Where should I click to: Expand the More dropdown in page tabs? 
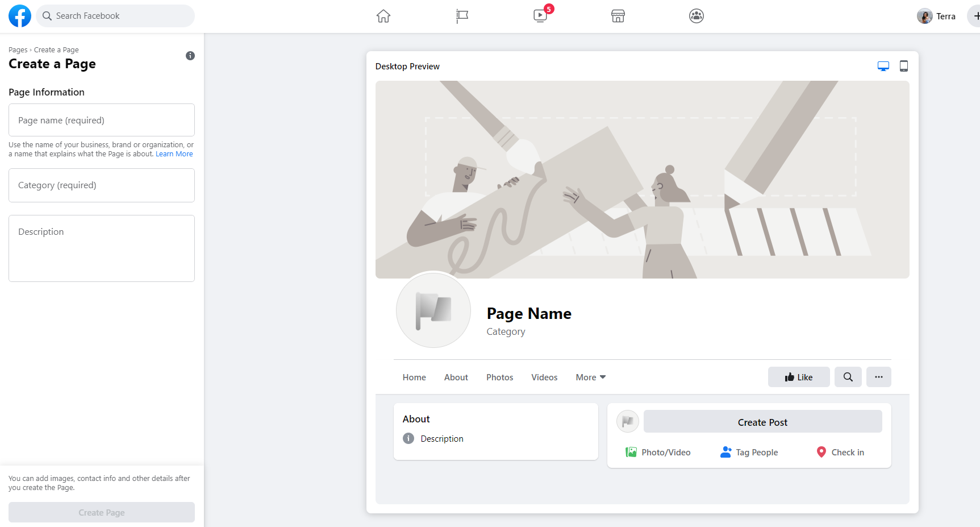590,377
